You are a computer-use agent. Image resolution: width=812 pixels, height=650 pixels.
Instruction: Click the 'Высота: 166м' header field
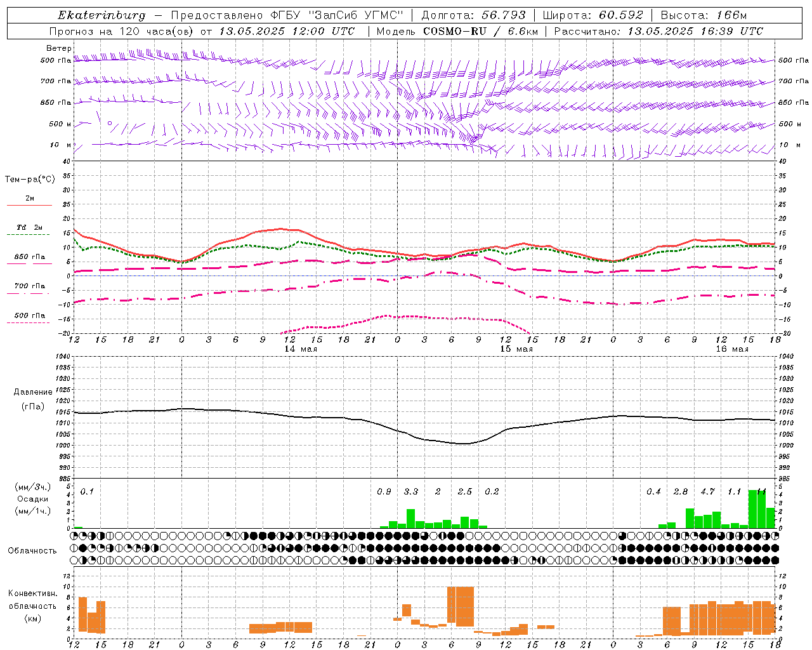[x=704, y=15]
